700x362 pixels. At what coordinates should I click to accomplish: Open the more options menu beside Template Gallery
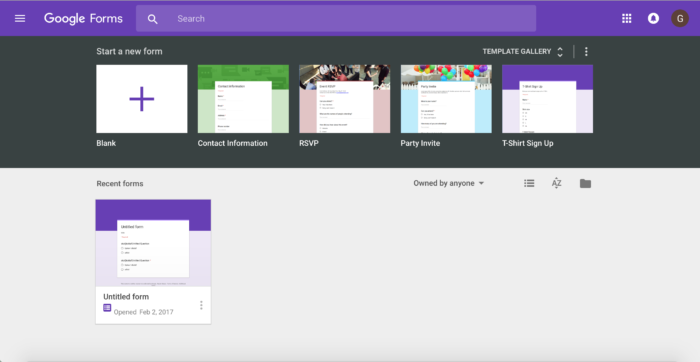586,52
